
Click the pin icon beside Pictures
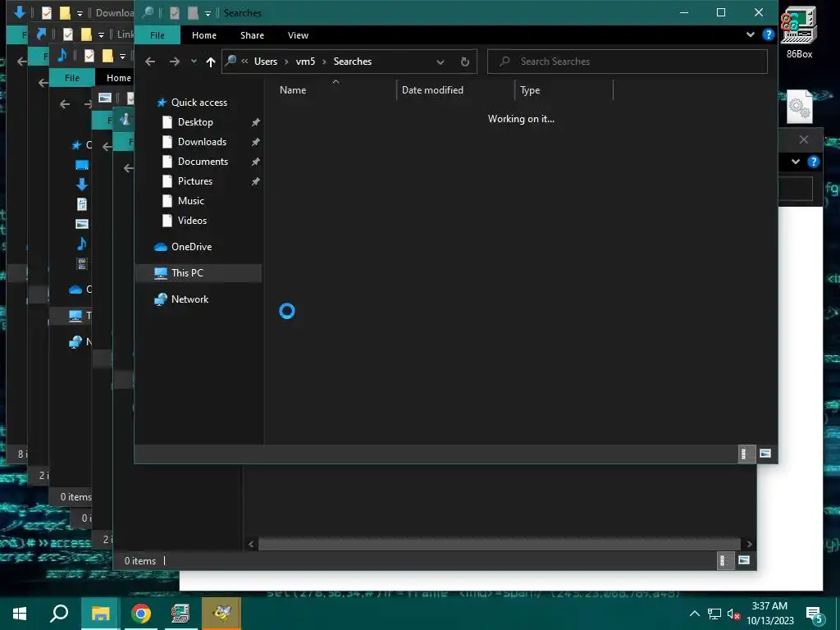click(x=256, y=181)
